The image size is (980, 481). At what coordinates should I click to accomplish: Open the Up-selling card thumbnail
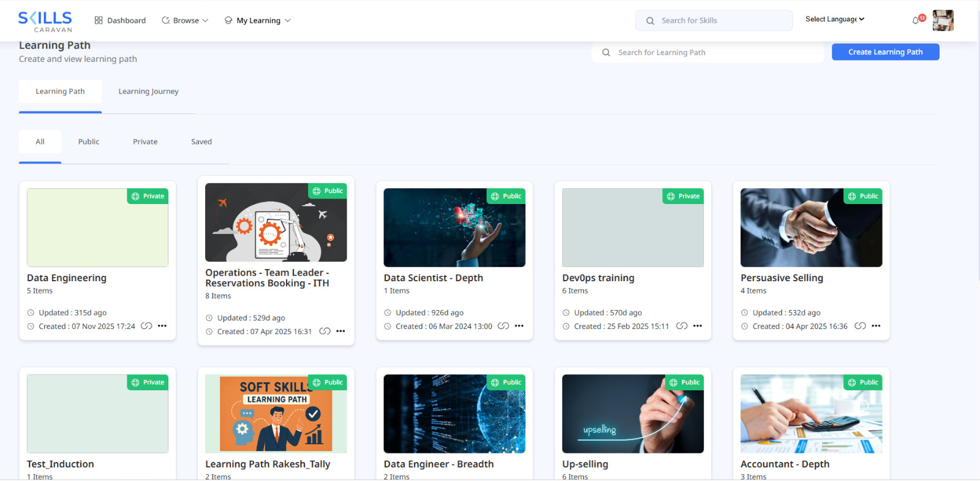633,414
